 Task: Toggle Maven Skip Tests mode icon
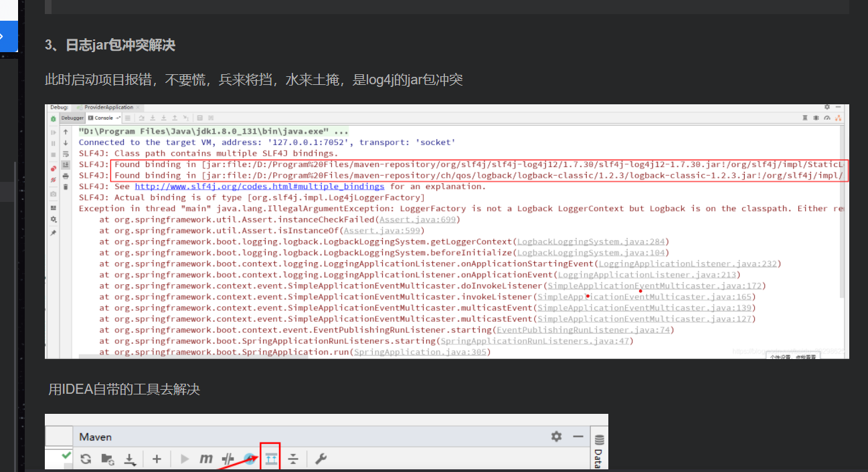pyautogui.click(x=249, y=459)
